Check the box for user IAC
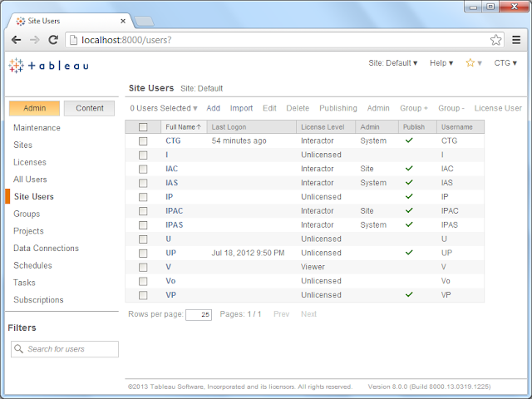 coord(143,169)
